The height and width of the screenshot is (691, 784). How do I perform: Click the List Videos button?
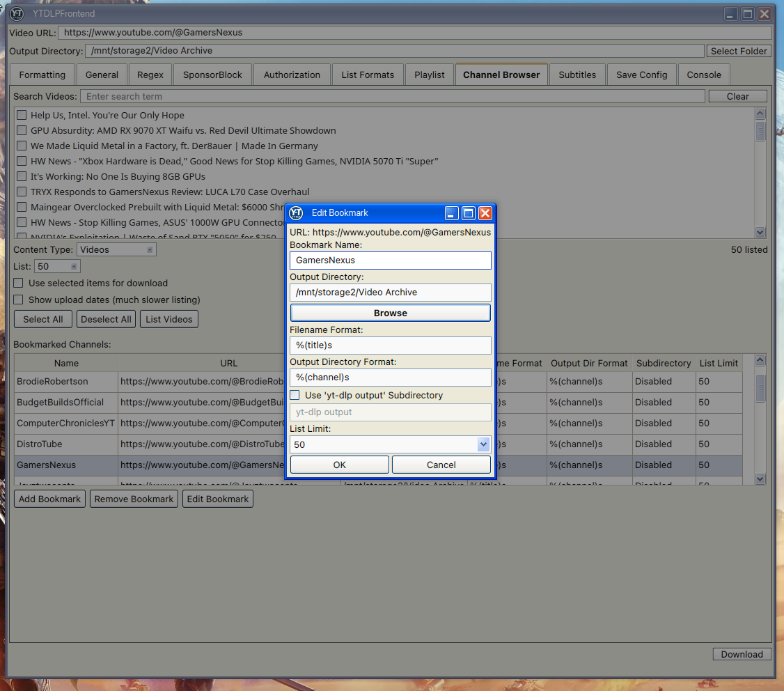tap(169, 319)
